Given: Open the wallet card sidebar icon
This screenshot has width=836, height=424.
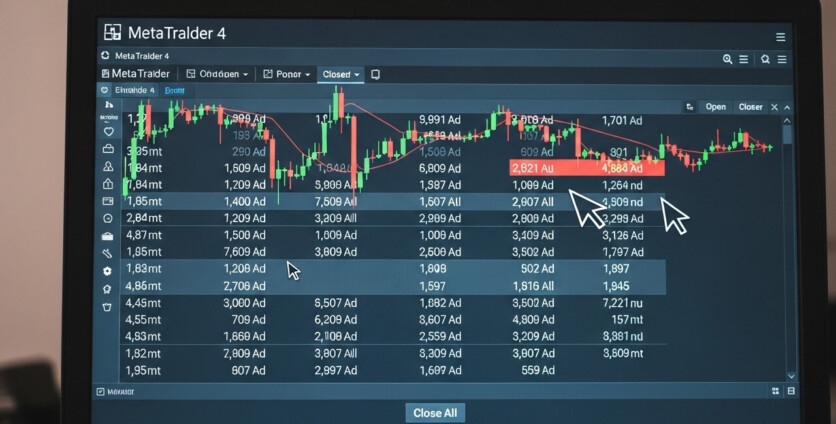Looking at the screenshot, I should coord(108,201).
